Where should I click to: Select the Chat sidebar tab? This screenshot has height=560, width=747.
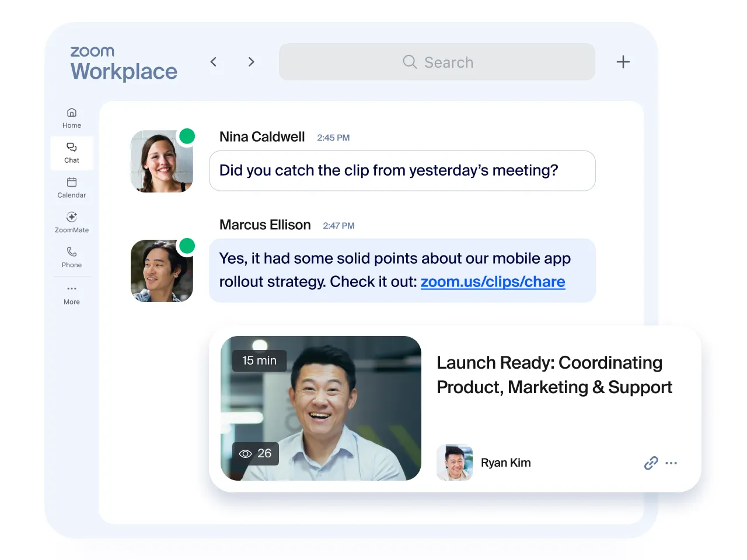(72, 153)
